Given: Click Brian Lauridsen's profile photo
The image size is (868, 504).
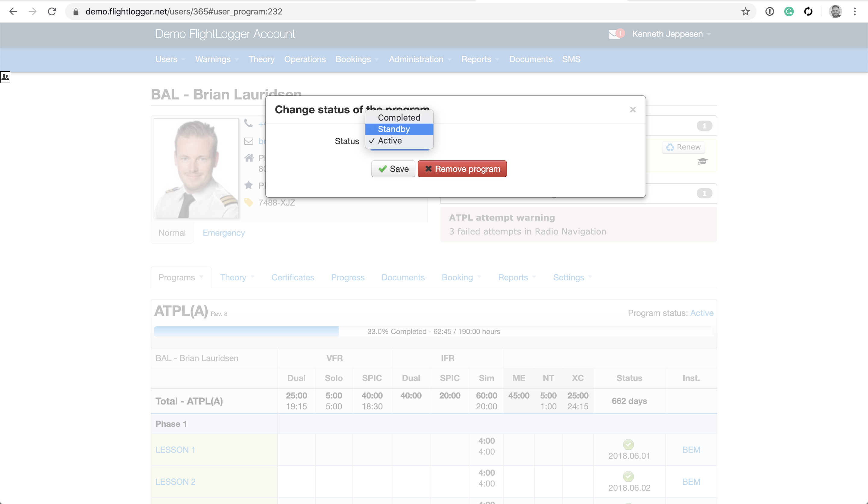Looking at the screenshot, I should 196,168.
